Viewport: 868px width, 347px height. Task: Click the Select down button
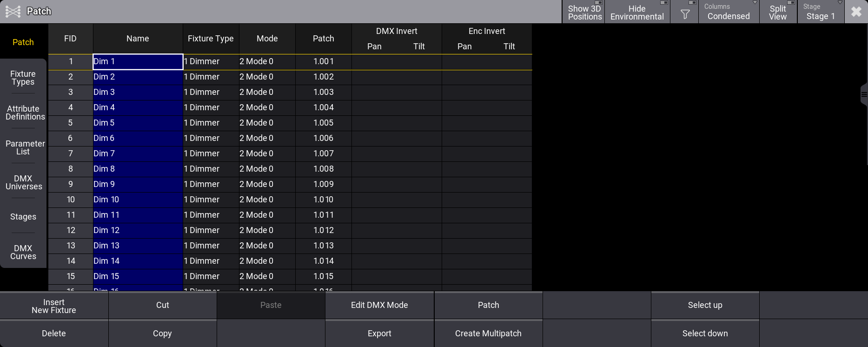click(705, 334)
